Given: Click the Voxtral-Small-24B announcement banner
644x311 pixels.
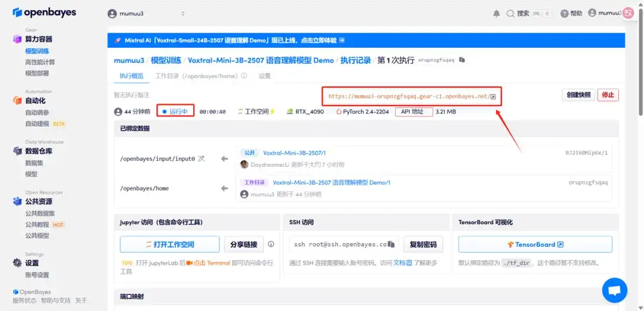Looking at the screenshot, I should (366, 41).
